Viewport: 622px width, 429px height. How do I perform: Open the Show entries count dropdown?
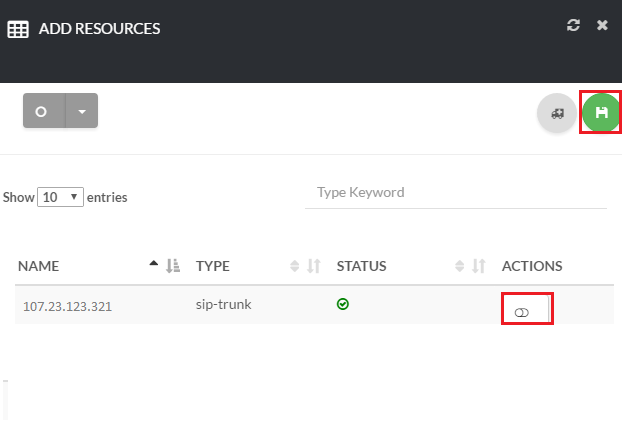point(60,197)
